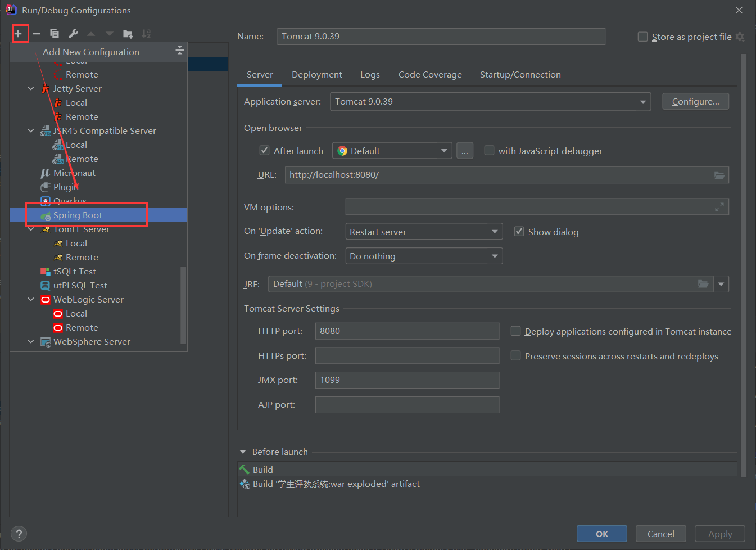The image size is (756, 550).
Task: Enable with JavaScript debugger checkbox
Action: 489,150
